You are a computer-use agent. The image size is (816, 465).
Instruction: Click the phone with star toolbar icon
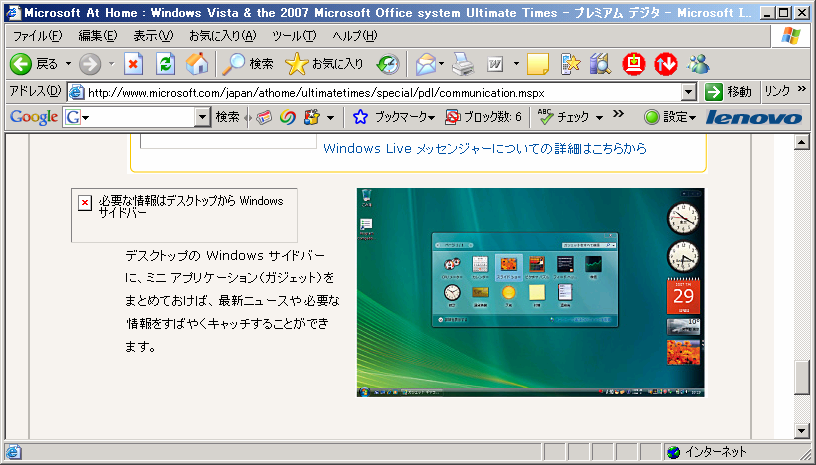click(x=570, y=64)
